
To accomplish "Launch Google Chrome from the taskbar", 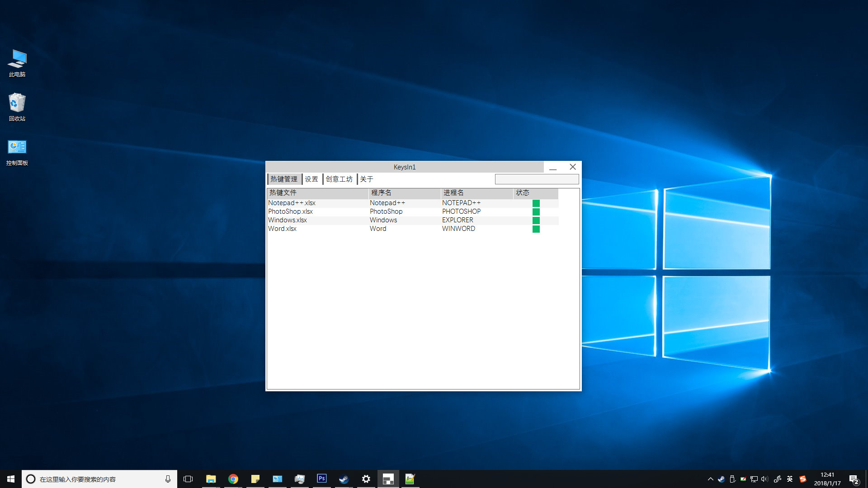I will click(x=233, y=479).
